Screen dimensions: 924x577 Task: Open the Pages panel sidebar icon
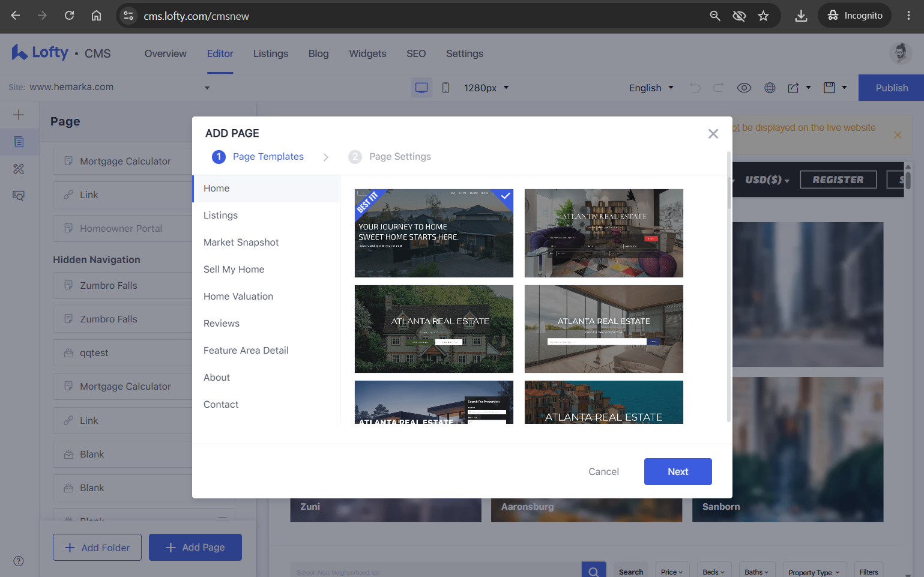tap(19, 142)
